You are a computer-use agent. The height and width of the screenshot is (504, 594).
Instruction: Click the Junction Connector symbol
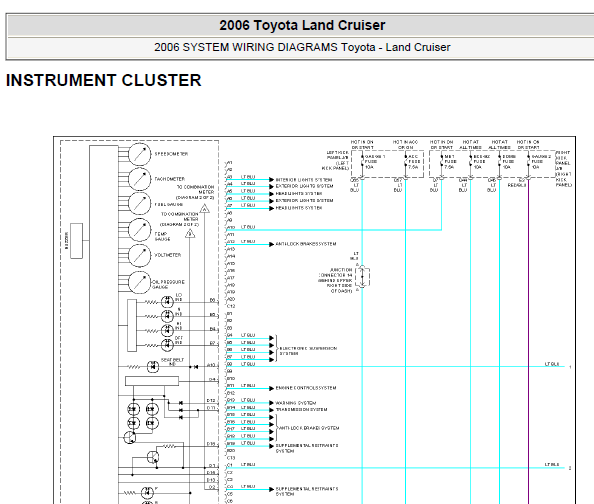tap(362, 277)
